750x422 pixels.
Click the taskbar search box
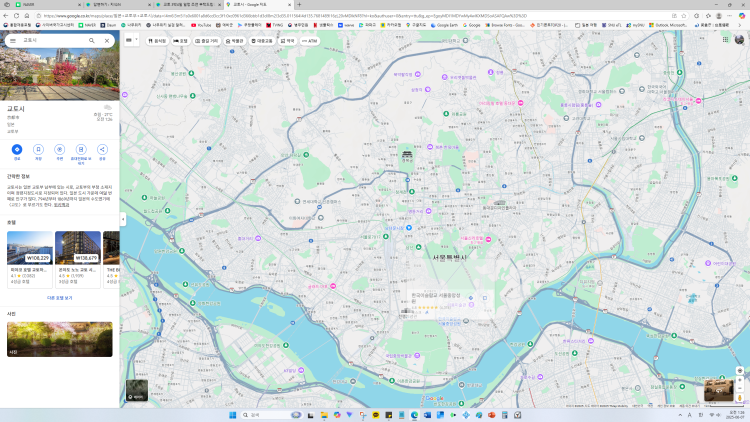coord(271,415)
